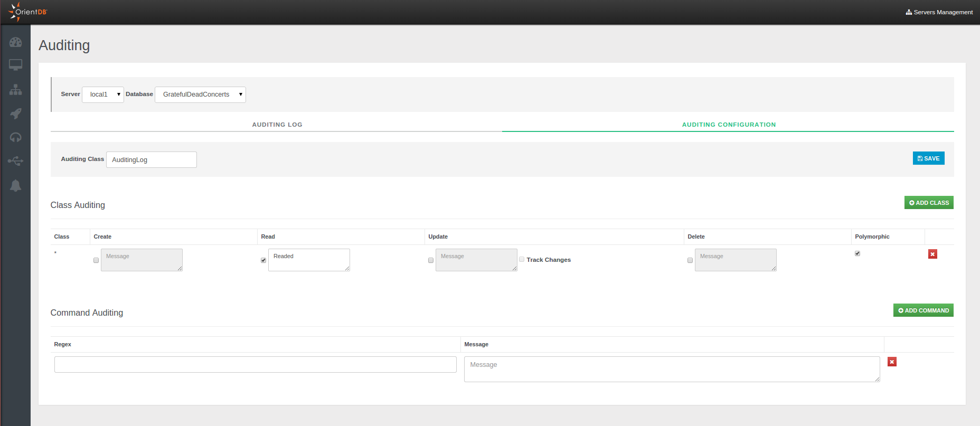Toggle the Polymorphic checkbox
This screenshot has height=426, width=980.
[858, 253]
